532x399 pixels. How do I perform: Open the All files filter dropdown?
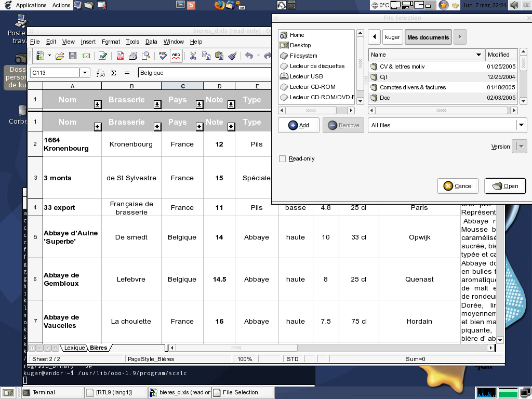521,125
